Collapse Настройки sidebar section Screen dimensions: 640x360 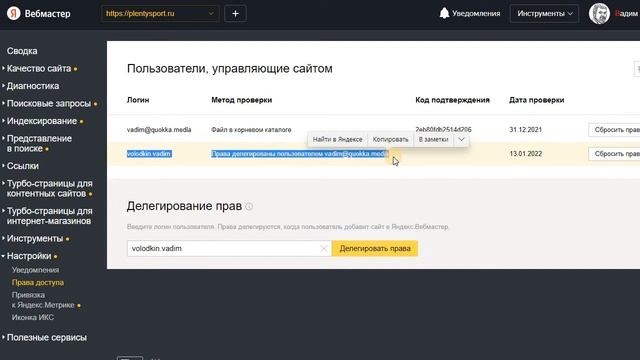click(x=29, y=256)
